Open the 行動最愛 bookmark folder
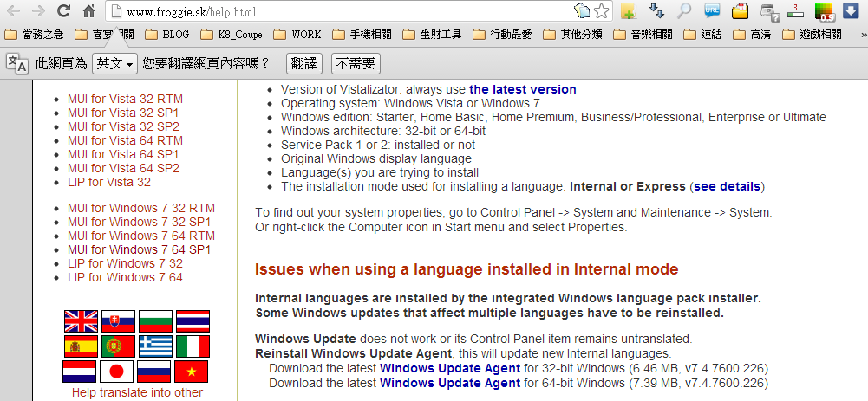The image size is (868, 401). [503, 35]
